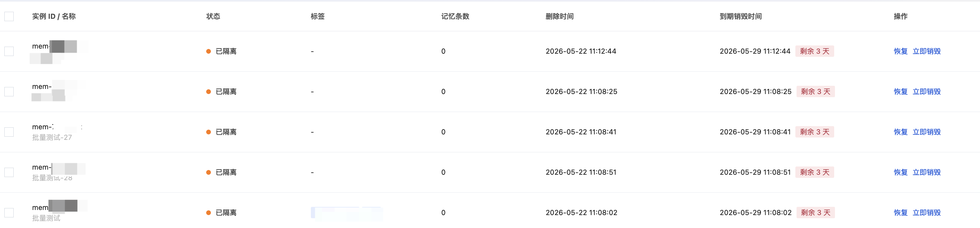Click 恢复 for instance deleted at 11:12:44

coord(900,51)
